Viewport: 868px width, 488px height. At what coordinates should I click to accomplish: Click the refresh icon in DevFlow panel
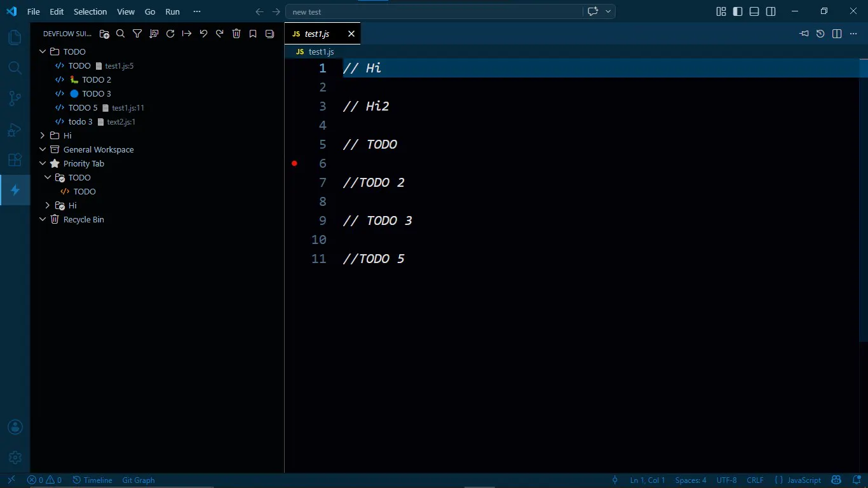pyautogui.click(x=170, y=34)
